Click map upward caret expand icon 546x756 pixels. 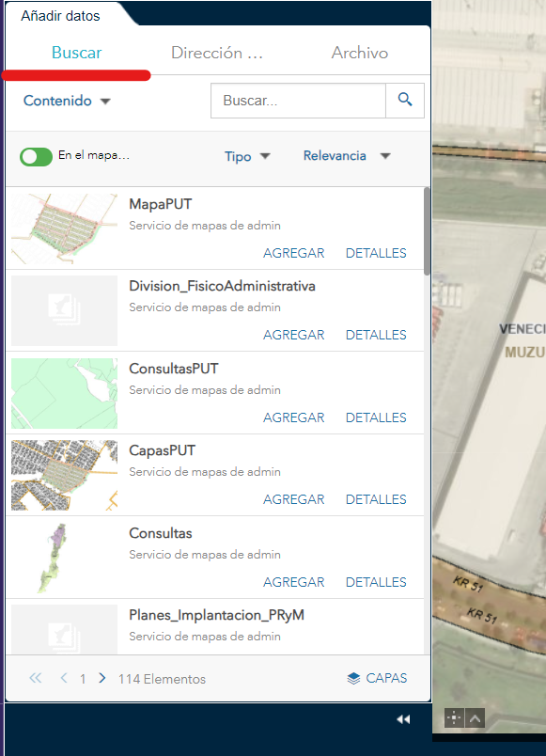coord(475,717)
